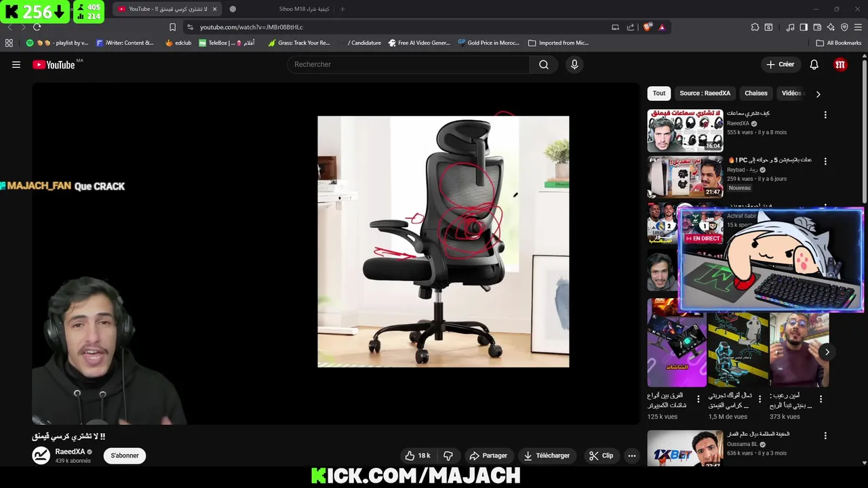View site information icon beside URL
Viewport: 868px width, 488px height.
click(190, 27)
